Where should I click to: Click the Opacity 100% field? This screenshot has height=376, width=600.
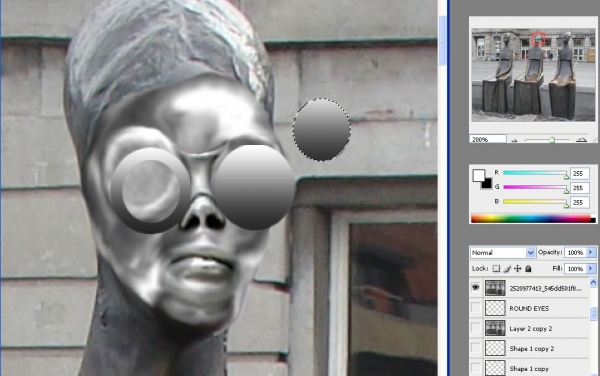pyautogui.click(x=575, y=252)
